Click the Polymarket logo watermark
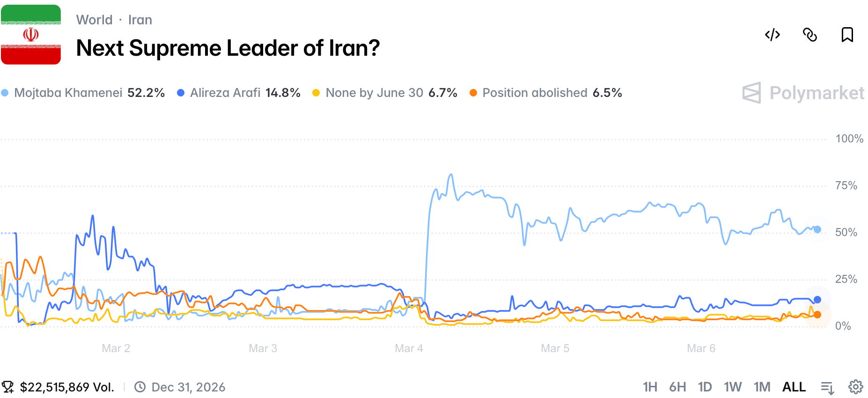The height and width of the screenshot is (398, 868). (803, 93)
